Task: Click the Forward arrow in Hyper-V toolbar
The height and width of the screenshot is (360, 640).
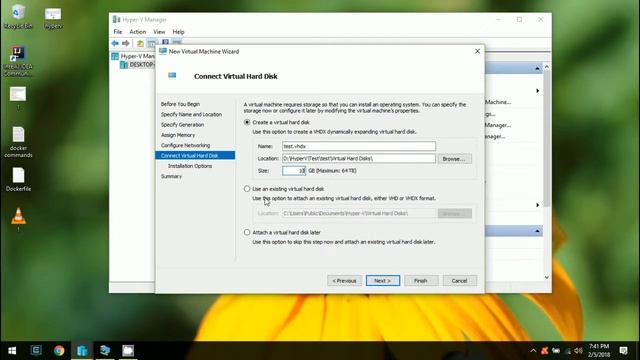Action: [x=126, y=43]
